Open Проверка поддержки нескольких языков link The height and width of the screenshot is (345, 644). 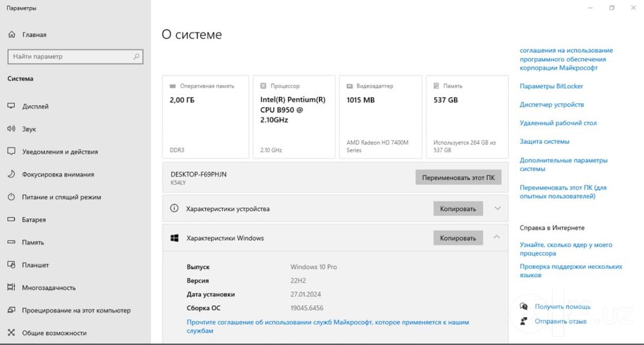click(571, 271)
